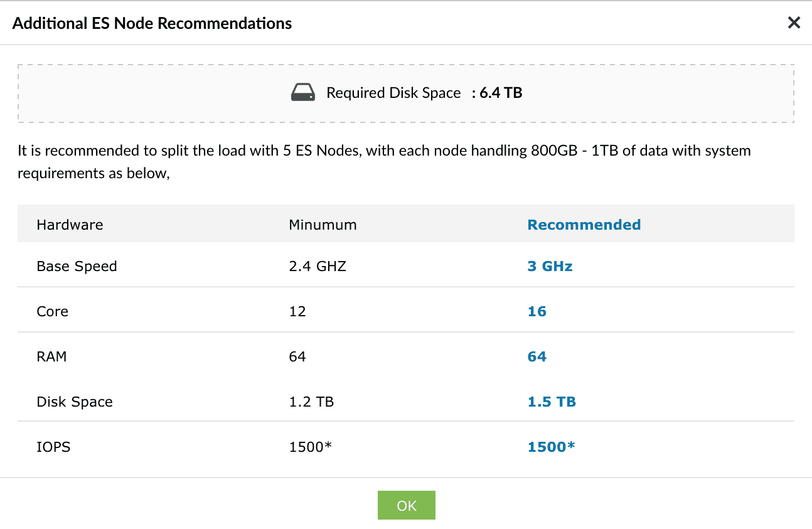Viewport: 812px width, 529px height.
Task: Click the OK button
Action: (x=406, y=505)
